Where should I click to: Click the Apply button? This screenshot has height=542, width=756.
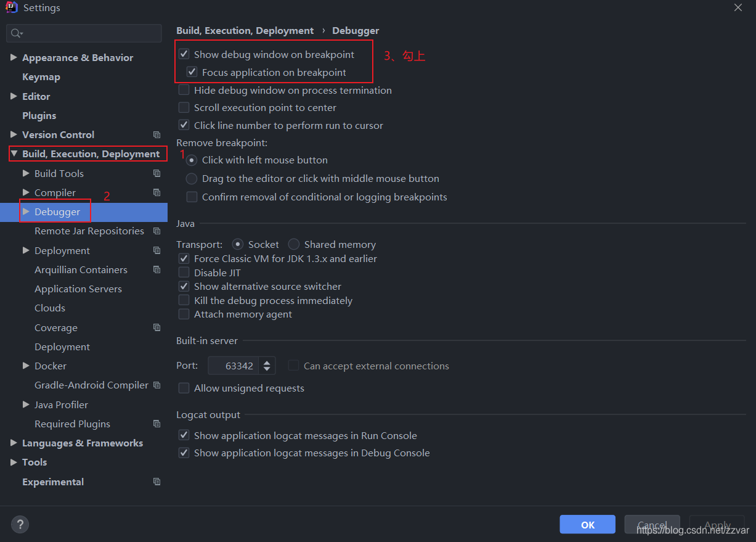717,525
